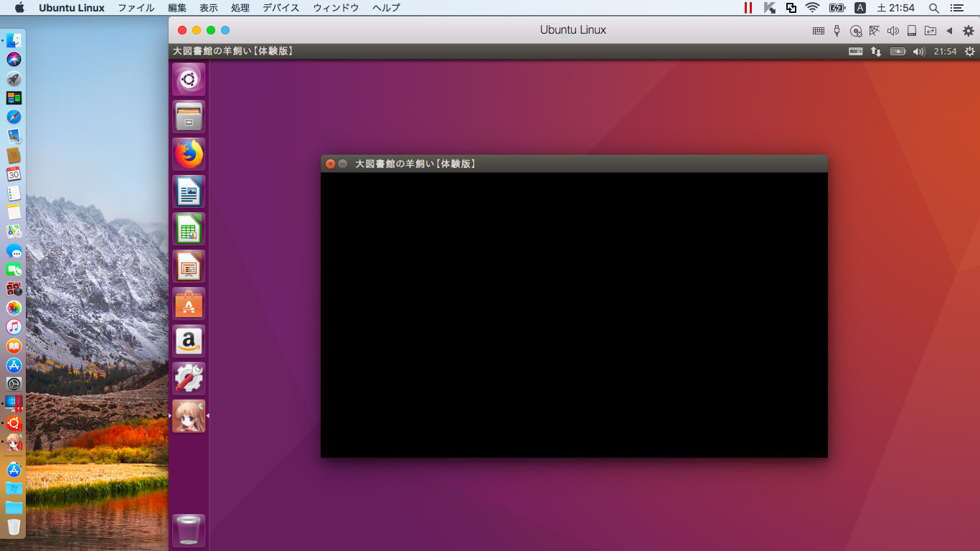Open Parallels VM configuration gear

pos(969,30)
